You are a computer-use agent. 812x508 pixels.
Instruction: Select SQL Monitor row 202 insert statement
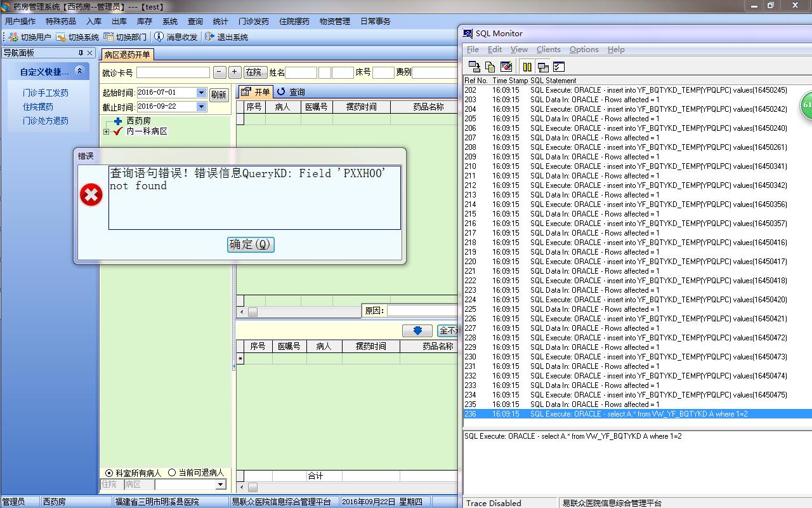point(638,90)
